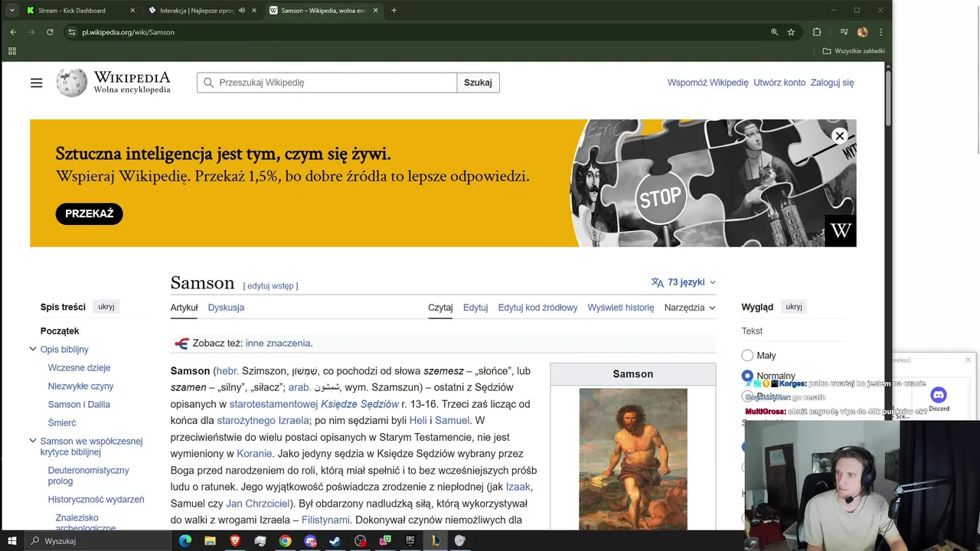Viewport: 980px width, 551px height.
Task: Click the Samson painting thumbnail in infobox
Action: (633, 459)
